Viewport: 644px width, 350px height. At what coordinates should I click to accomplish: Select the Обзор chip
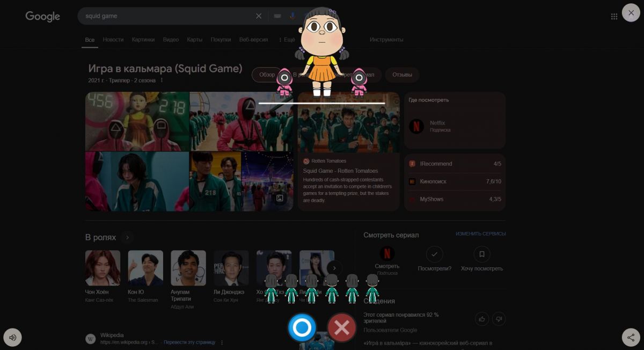tap(267, 75)
